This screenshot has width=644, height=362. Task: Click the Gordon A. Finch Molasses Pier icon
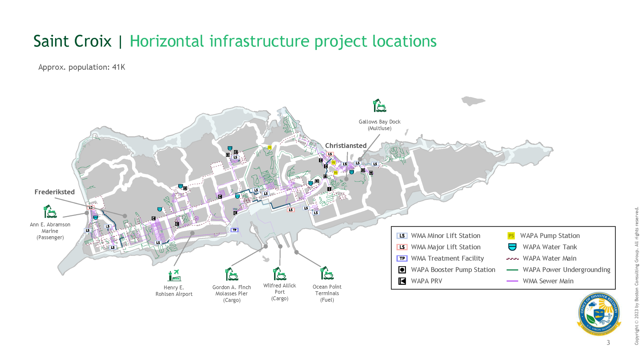pos(231,274)
